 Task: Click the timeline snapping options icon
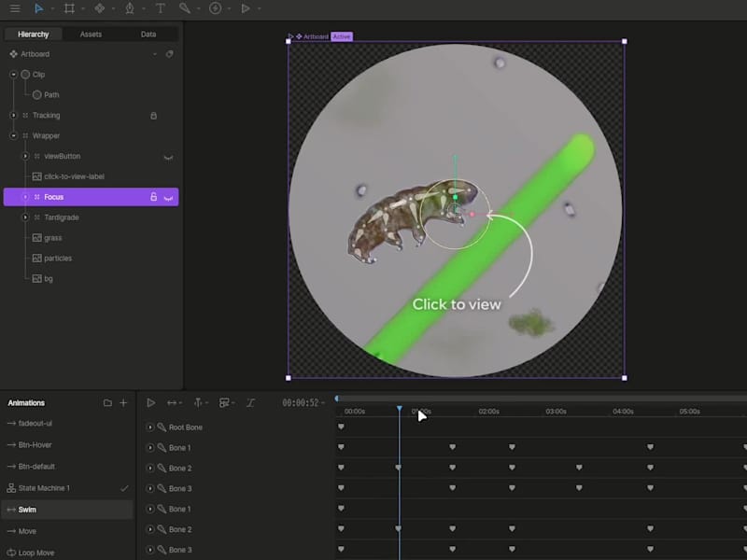(198, 403)
